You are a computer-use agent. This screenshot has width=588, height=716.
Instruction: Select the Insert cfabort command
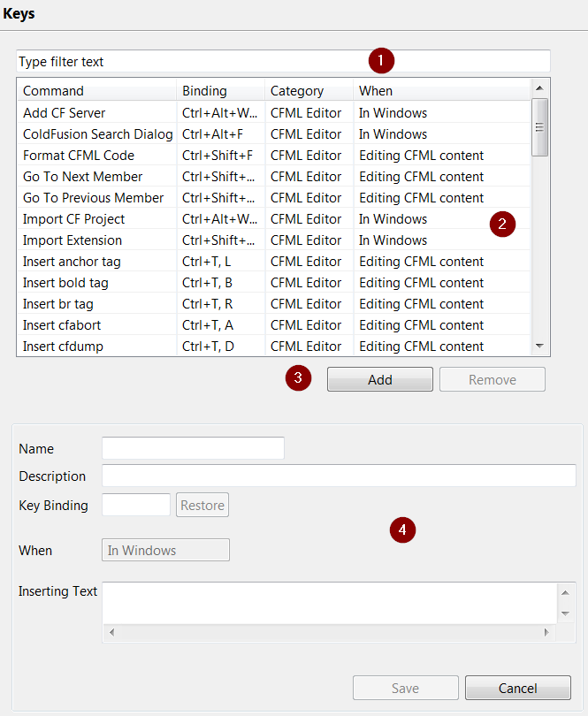click(62, 325)
